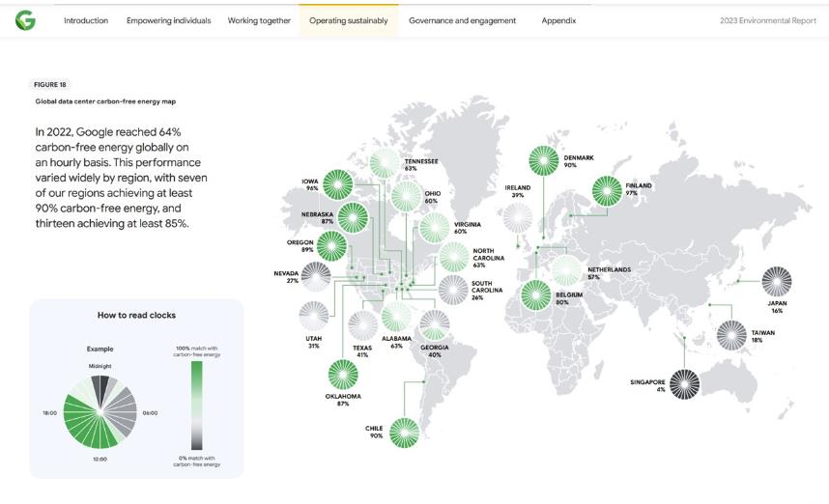
Task: Switch to Working together tab
Action: coord(259,20)
